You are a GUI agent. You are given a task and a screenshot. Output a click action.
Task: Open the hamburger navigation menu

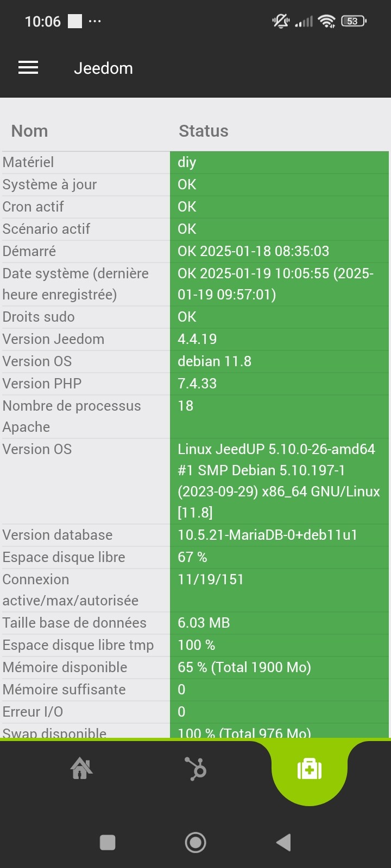click(x=28, y=68)
